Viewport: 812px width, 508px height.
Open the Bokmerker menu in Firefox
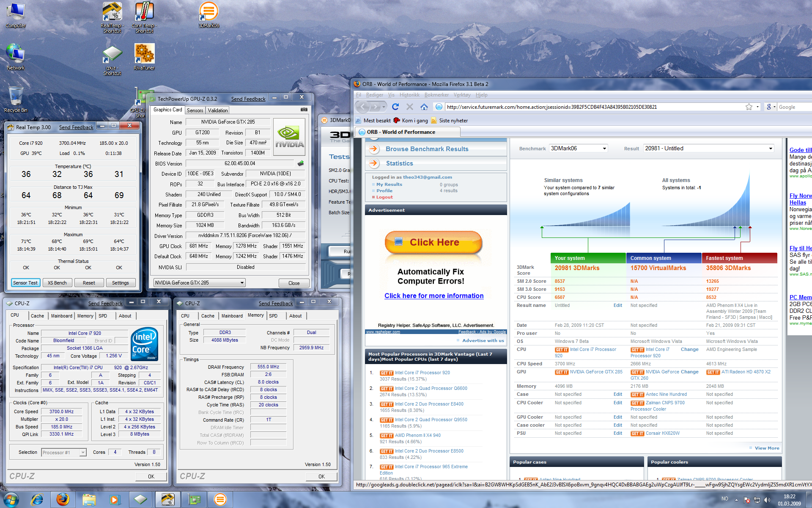pos(436,95)
